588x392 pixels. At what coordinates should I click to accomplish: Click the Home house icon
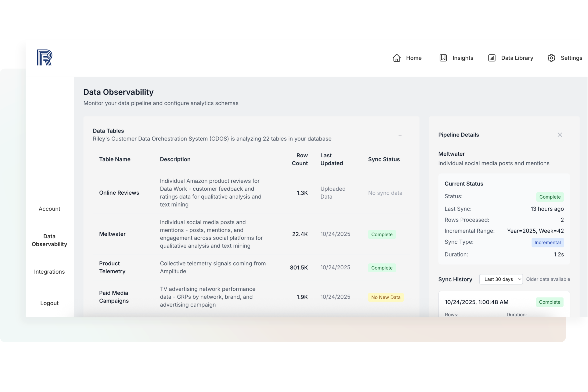pyautogui.click(x=396, y=58)
